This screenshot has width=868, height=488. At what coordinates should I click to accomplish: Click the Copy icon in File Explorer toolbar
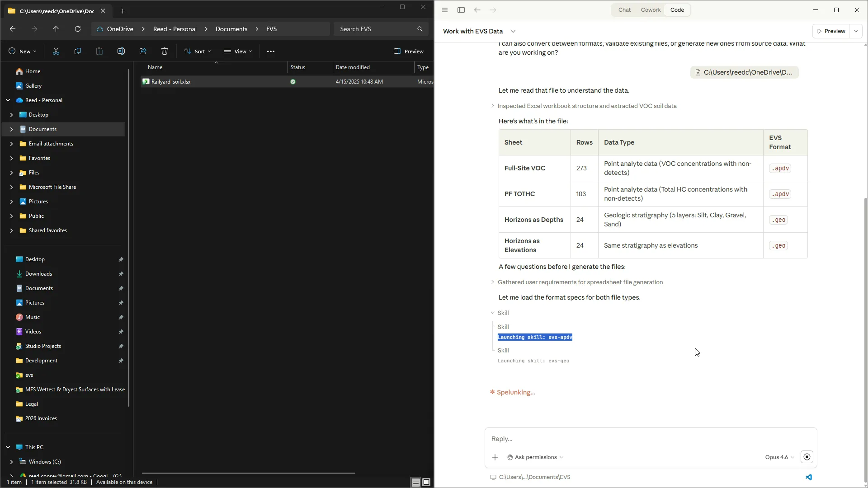(x=78, y=52)
